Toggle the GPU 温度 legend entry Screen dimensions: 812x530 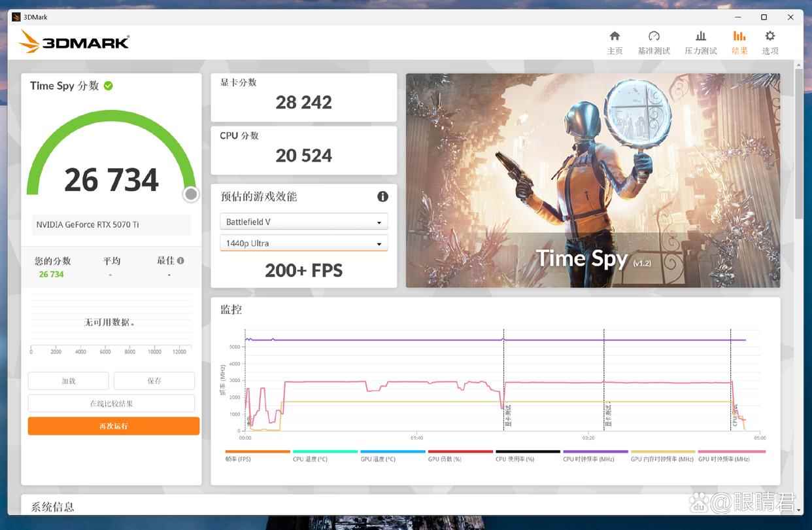point(392,456)
